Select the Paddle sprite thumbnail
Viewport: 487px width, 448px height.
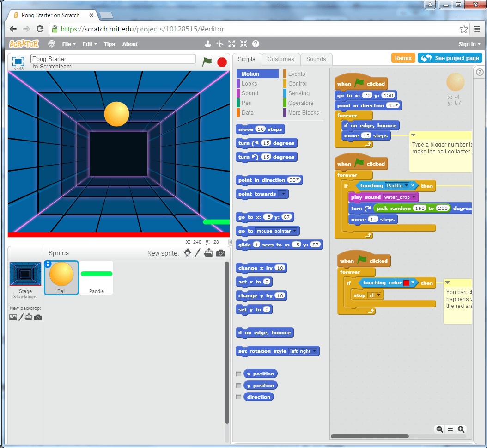point(97,277)
